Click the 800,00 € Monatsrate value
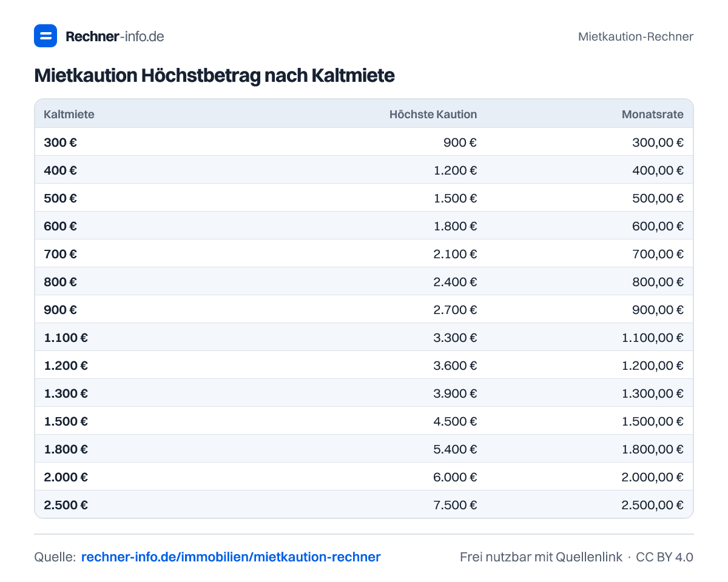This screenshot has height=582, width=728. [x=658, y=282]
